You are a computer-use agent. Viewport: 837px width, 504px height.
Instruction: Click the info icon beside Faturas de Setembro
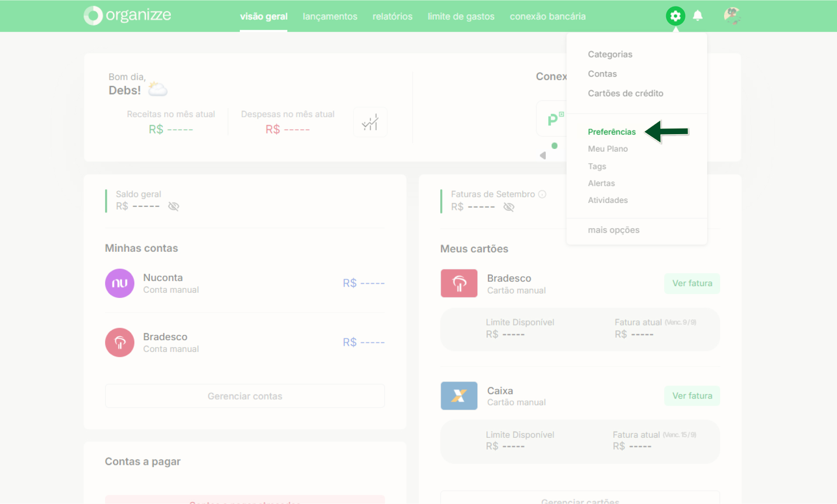[542, 194]
